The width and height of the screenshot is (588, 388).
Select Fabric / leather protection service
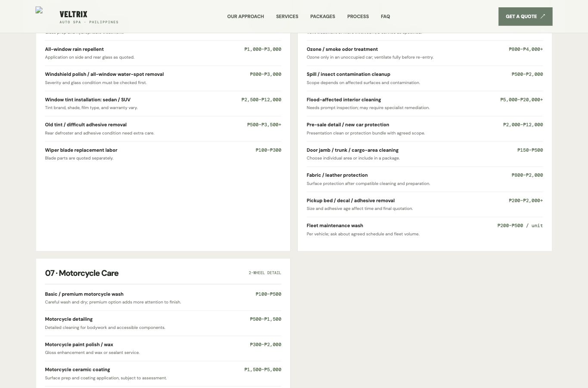(x=337, y=175)
